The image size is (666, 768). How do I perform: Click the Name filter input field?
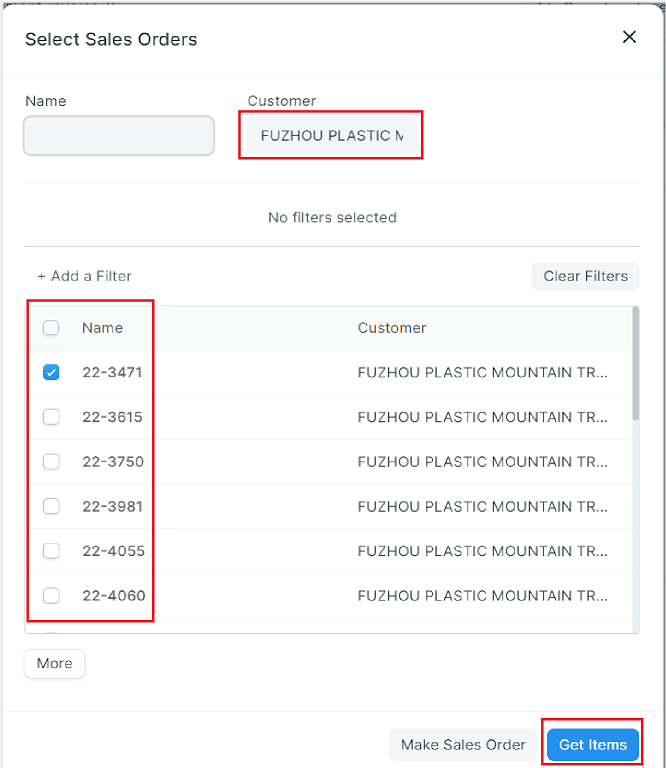(x=119, y=136)
